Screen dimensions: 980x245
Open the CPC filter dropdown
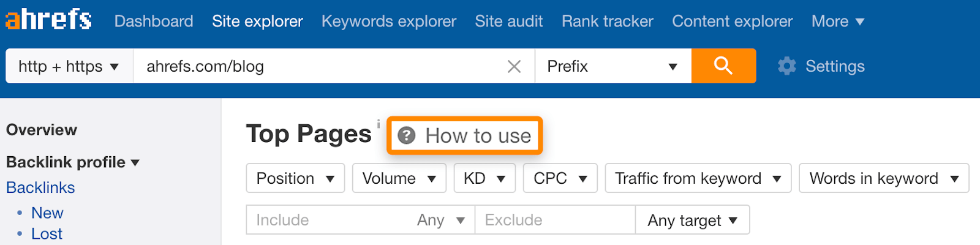(x=560, y=178)
